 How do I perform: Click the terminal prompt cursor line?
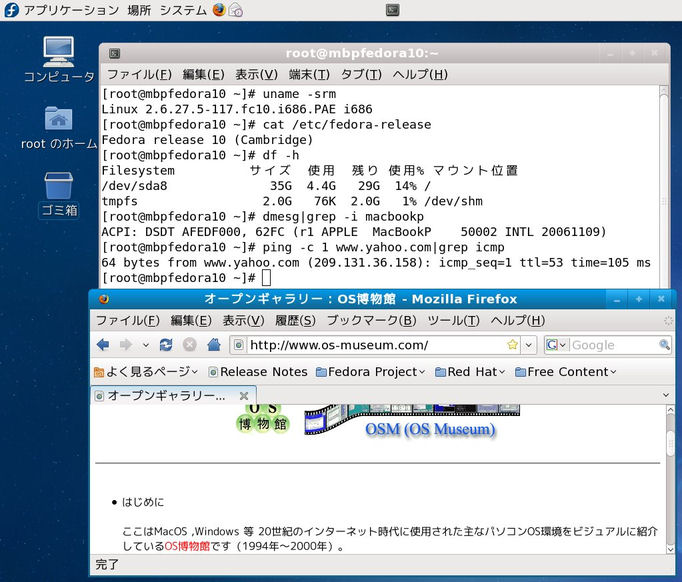point(186,278)
